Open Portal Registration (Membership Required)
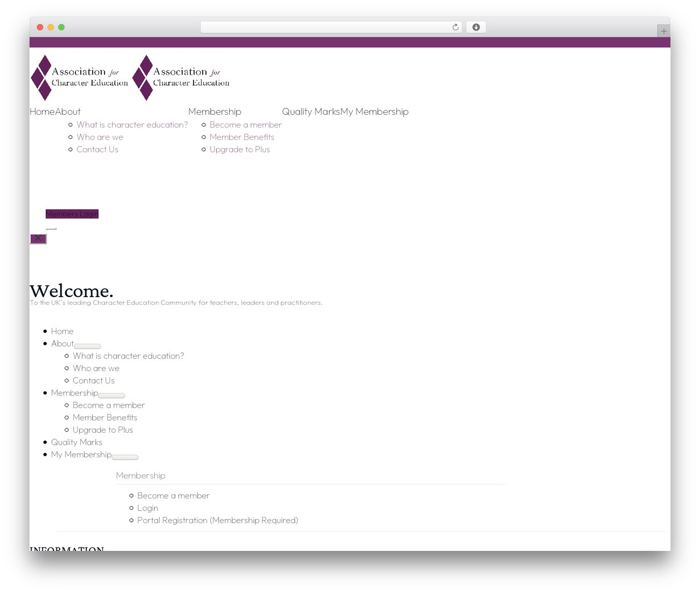 point(218,520)
